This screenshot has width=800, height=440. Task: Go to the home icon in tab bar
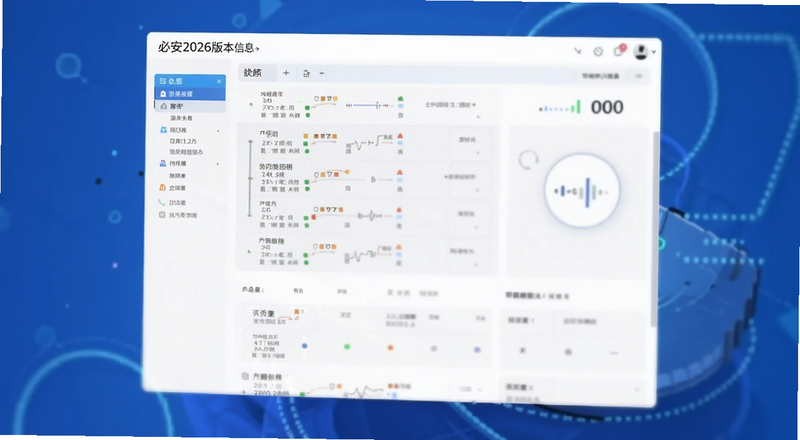tap(306, 74)
